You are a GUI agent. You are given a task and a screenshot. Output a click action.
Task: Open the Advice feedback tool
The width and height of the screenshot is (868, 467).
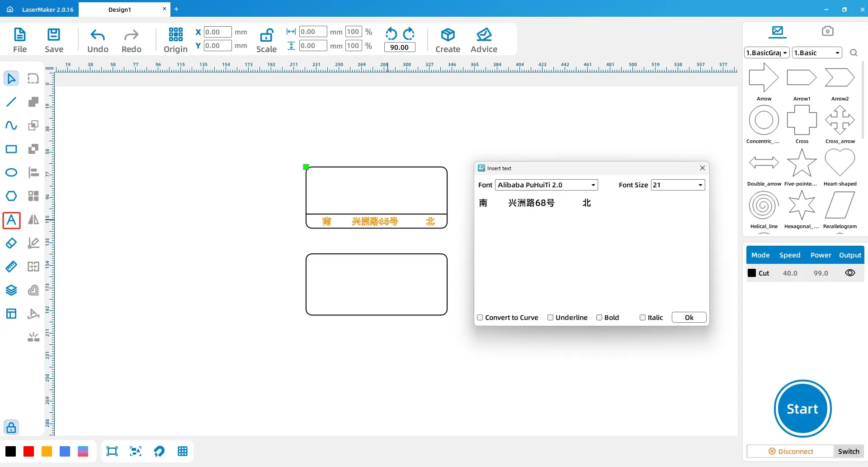click(484, 40)
